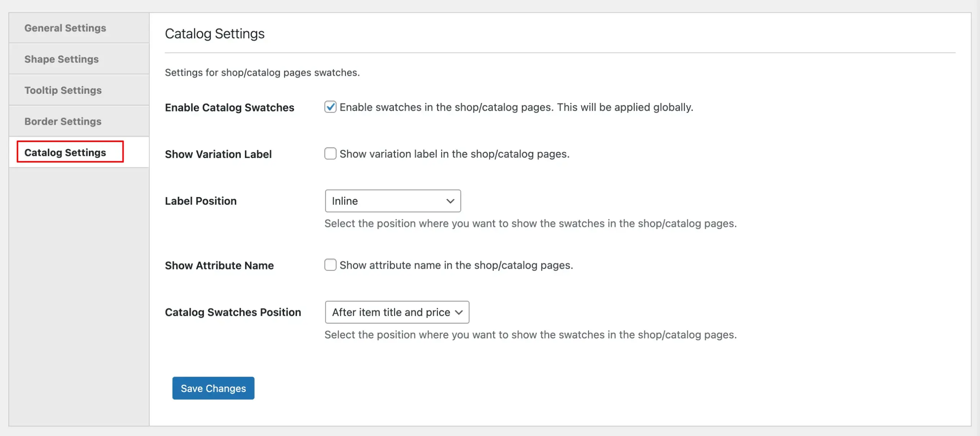980x436 pixels.
Task: Click the 'Catalog Swatches Position' field label
Action: coord(233,312)
